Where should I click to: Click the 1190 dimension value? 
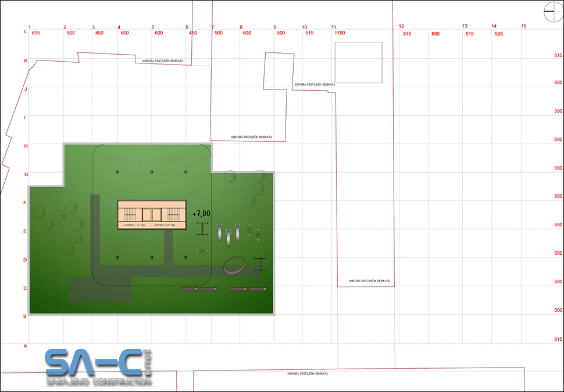pos(340,33)
